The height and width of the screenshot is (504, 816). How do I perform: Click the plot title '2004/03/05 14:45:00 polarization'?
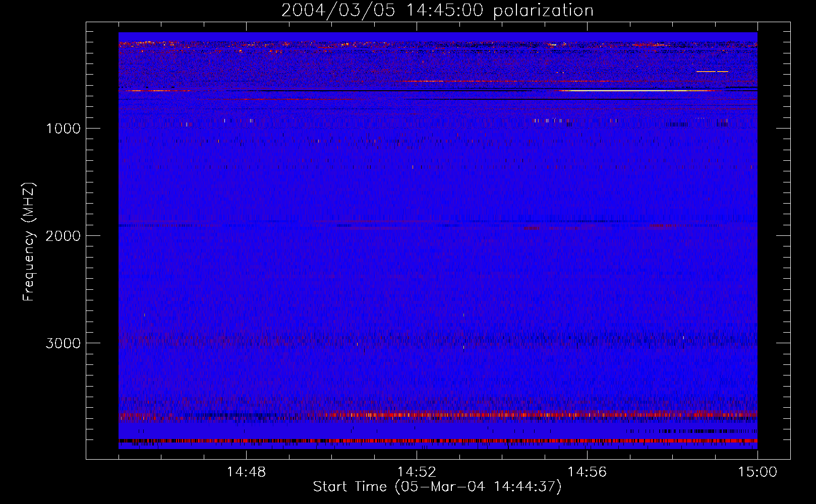point(437,11)
